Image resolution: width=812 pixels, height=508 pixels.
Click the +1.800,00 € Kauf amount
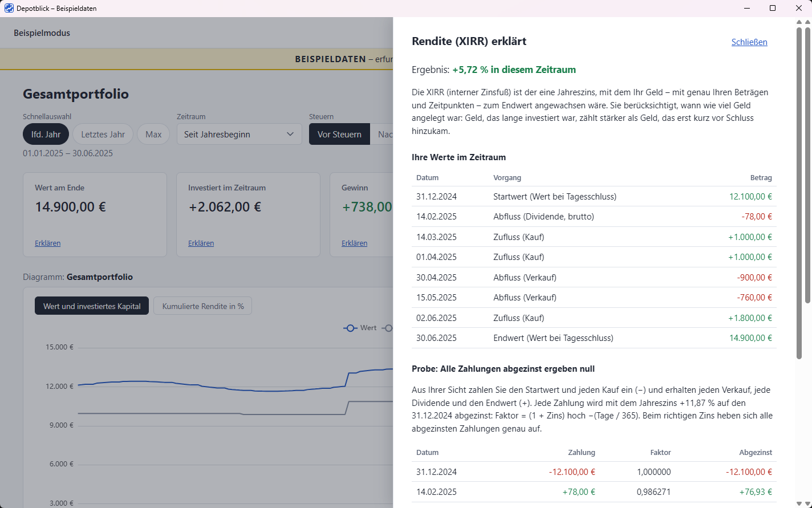tap(750, 318)
